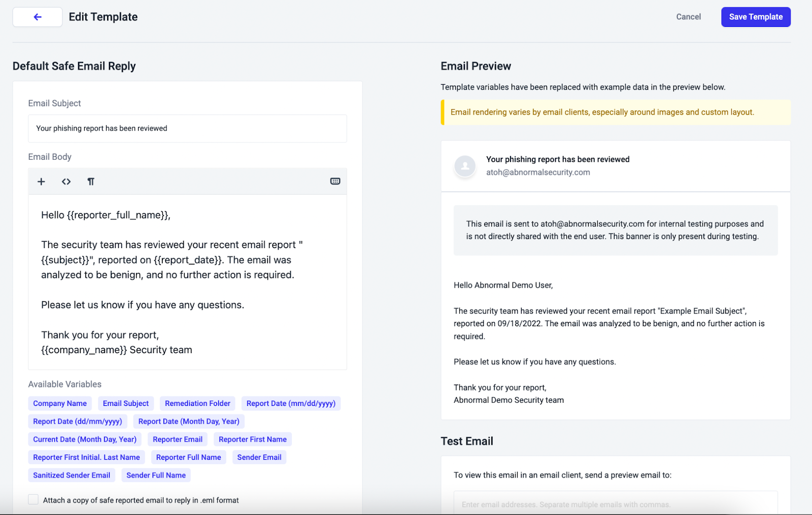
Task: Focus the test email addresses field
Action: click(616, 504)
